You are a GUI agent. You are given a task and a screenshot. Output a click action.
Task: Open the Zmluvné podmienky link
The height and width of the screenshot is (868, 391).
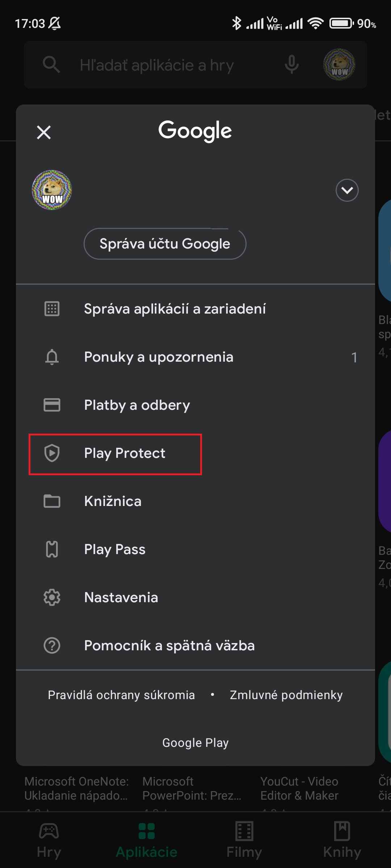(286, 695)
